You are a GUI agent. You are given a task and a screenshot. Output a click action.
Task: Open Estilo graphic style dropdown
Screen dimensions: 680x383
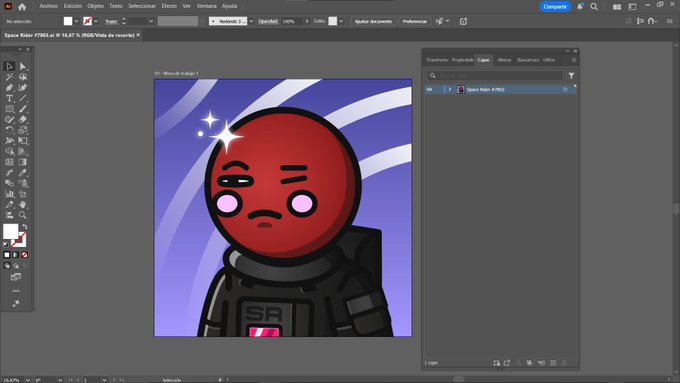click(x=341, y=21)
